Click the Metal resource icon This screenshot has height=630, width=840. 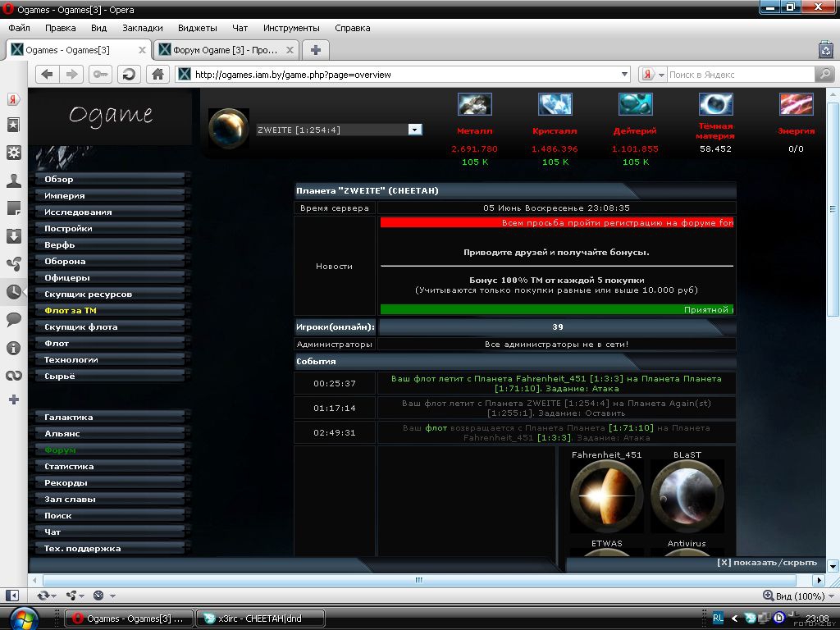475,104
